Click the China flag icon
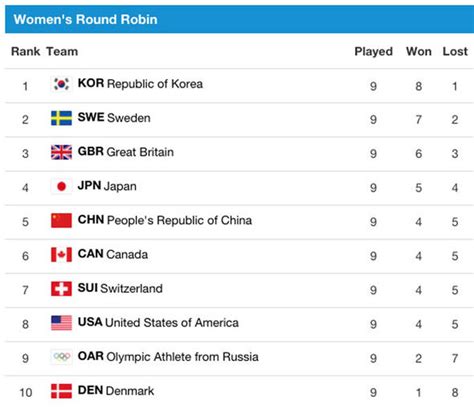Viewport: 474px width, 412px height. (x=61, y=220)
